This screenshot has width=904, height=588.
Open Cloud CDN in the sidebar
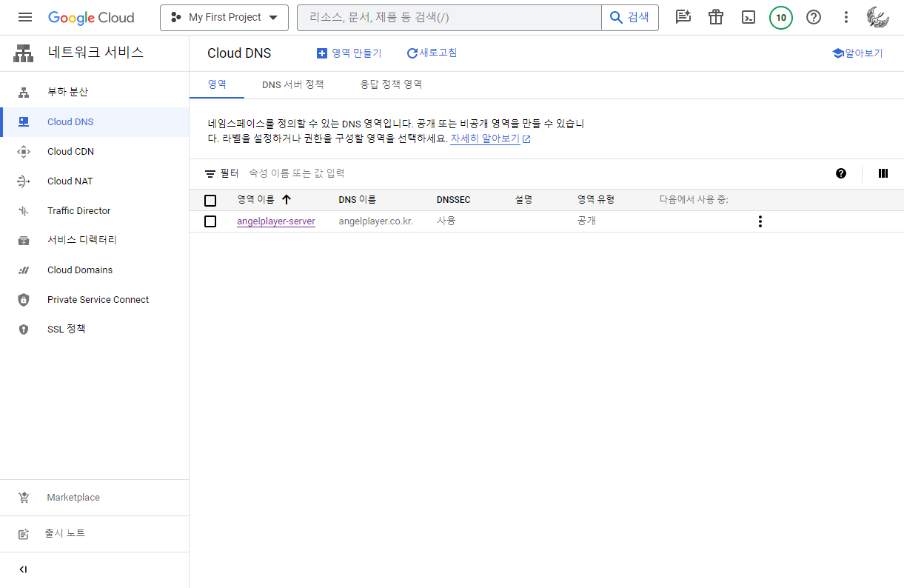(95, 151)
